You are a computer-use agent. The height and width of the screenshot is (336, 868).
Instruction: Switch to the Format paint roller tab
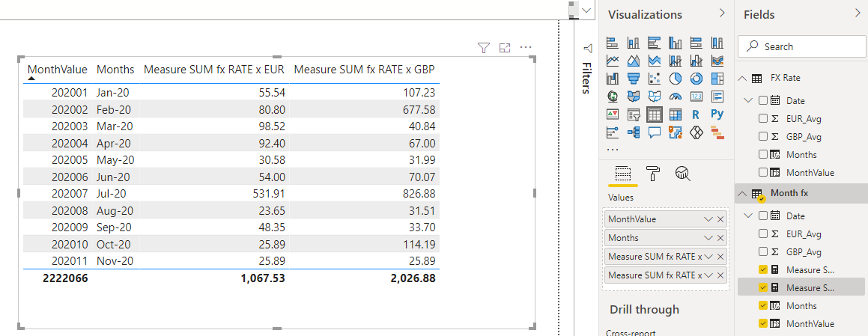(x=654, y=174)
